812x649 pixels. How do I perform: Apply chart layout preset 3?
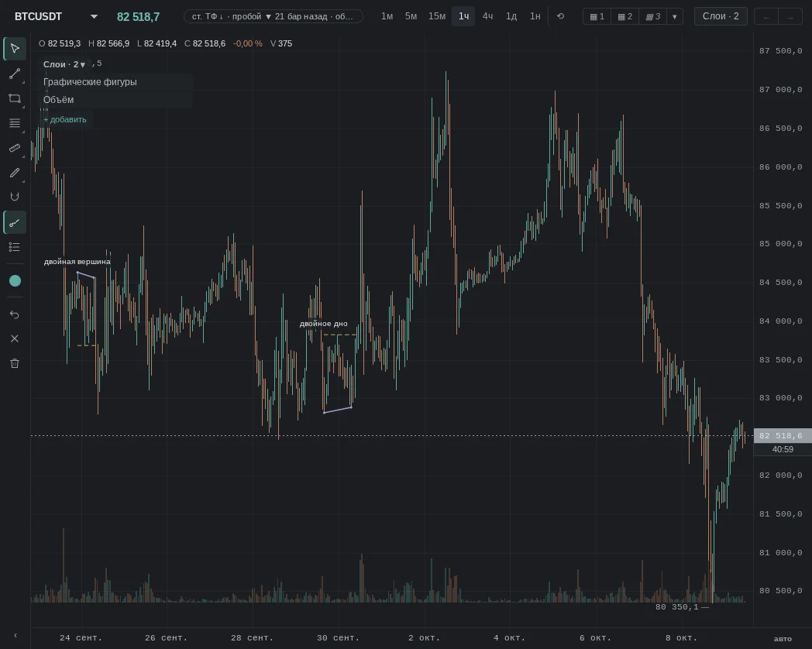pos(653,16)
